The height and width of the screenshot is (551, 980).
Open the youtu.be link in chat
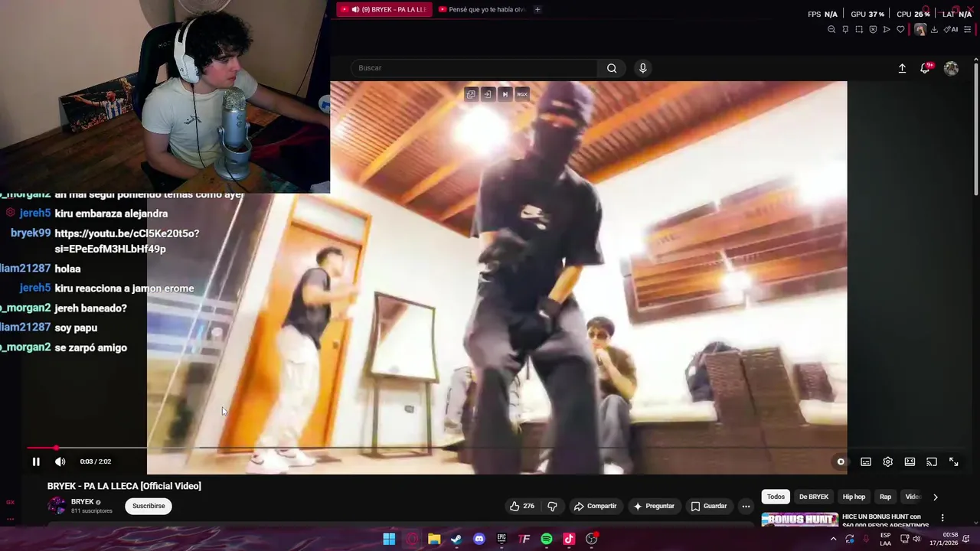point(127,241)
